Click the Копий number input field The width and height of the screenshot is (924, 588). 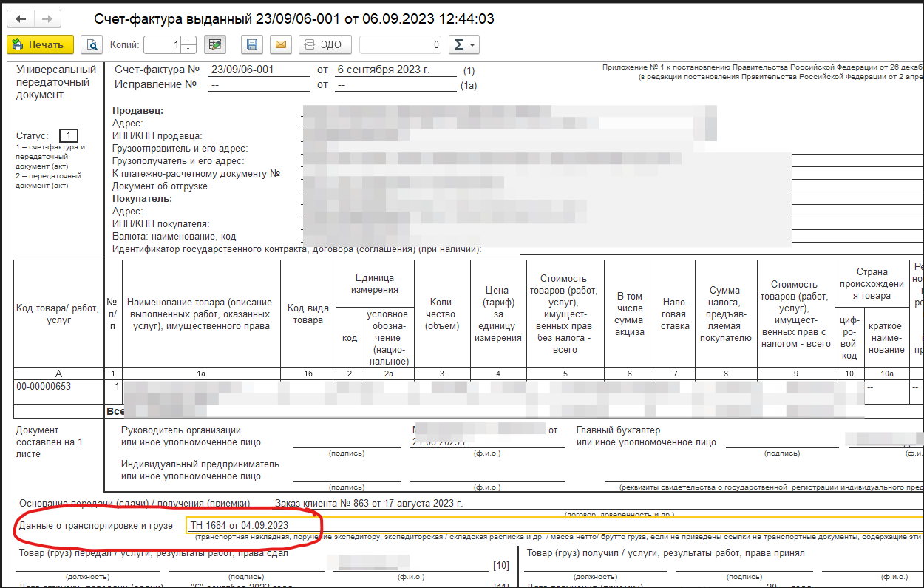coord(163,45)
